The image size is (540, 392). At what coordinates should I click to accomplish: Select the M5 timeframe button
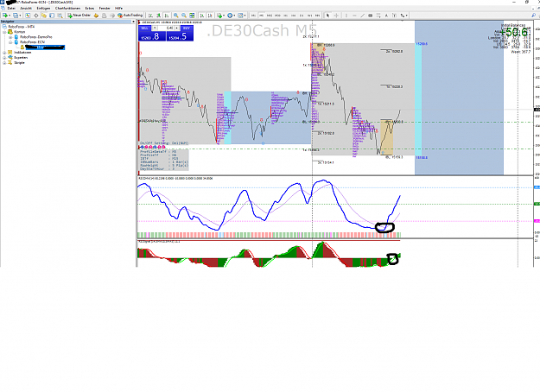pos(261,16)
